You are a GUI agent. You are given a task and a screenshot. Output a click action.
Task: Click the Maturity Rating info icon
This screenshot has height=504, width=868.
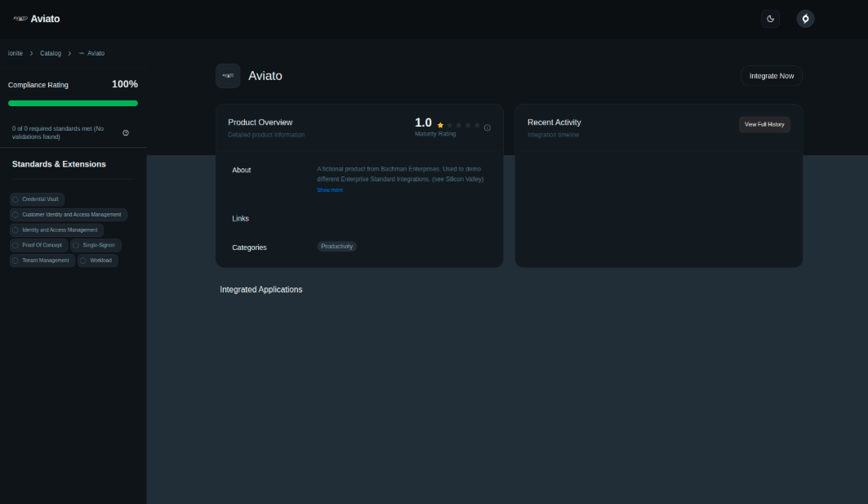pos(487,127)
